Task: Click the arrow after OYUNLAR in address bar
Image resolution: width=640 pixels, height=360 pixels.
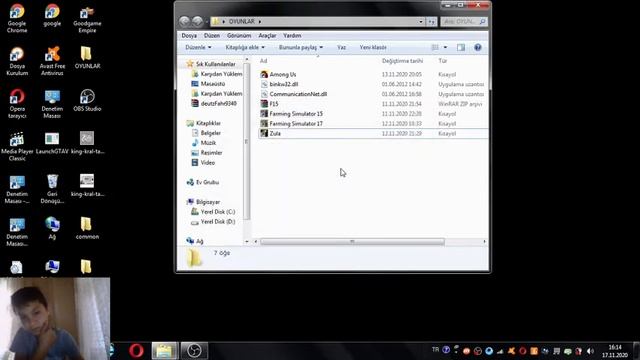Action: tap(260, 21)
